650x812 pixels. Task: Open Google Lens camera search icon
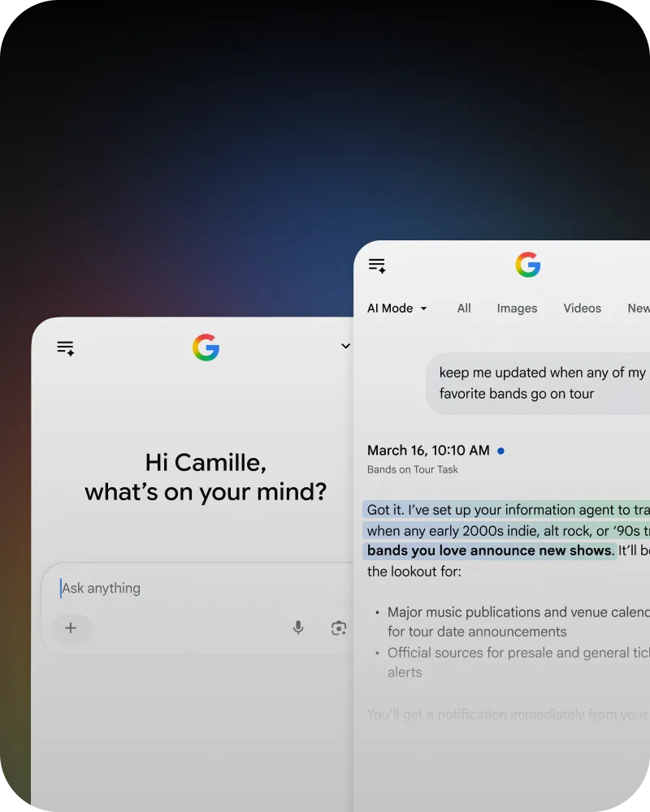point(339,628)
